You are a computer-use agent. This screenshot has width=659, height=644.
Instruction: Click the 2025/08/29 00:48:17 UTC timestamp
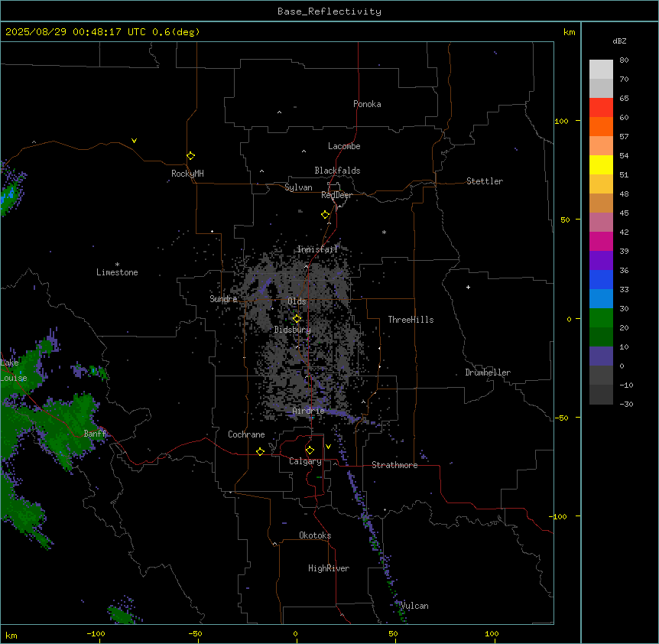(x=75, y=32)
